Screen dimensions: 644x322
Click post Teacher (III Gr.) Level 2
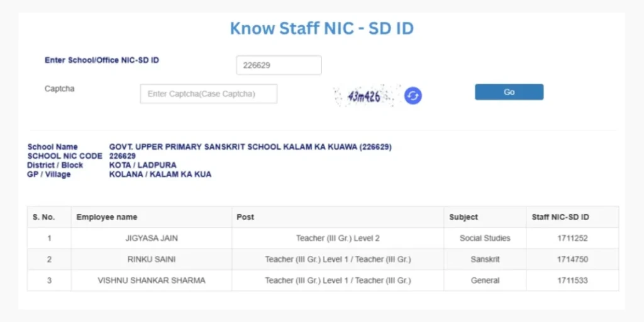coord(338,238)
